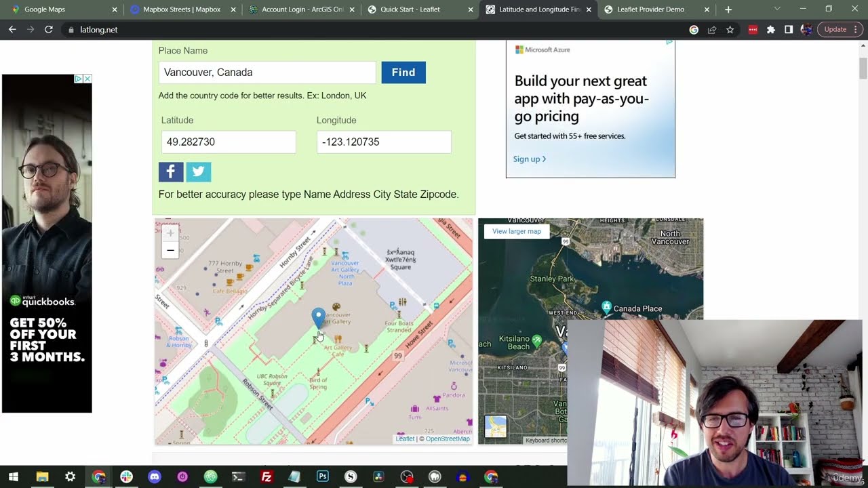Click the "UBC Robson Square" map label

click(273, 379)
